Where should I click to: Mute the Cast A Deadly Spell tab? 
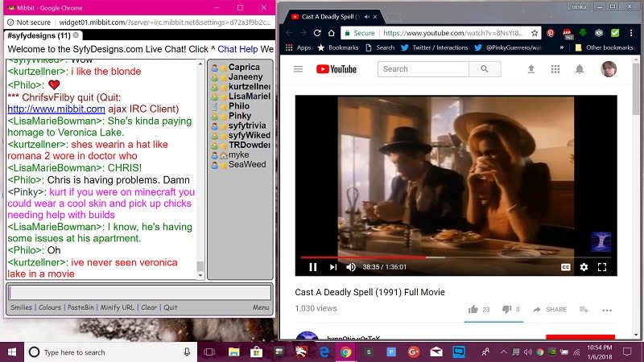(367, 17)
